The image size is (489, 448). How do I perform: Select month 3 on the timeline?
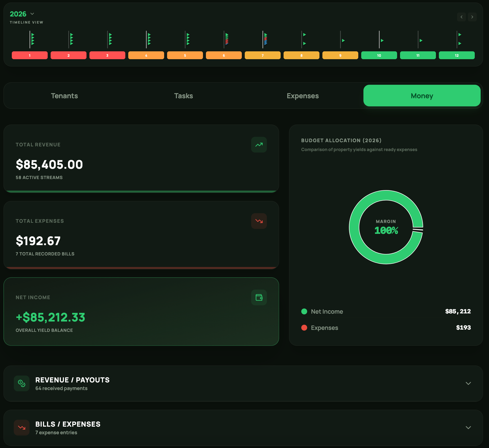107,55
